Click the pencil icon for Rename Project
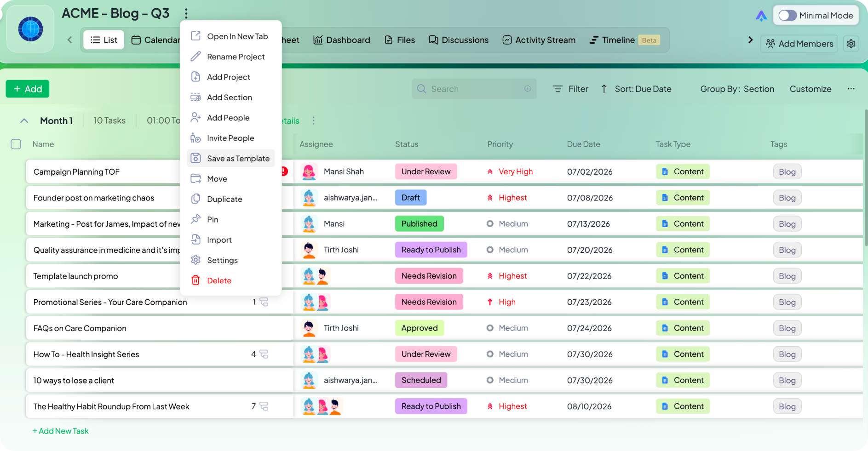Screen dimensions: 868x451 tap(195, 57)
